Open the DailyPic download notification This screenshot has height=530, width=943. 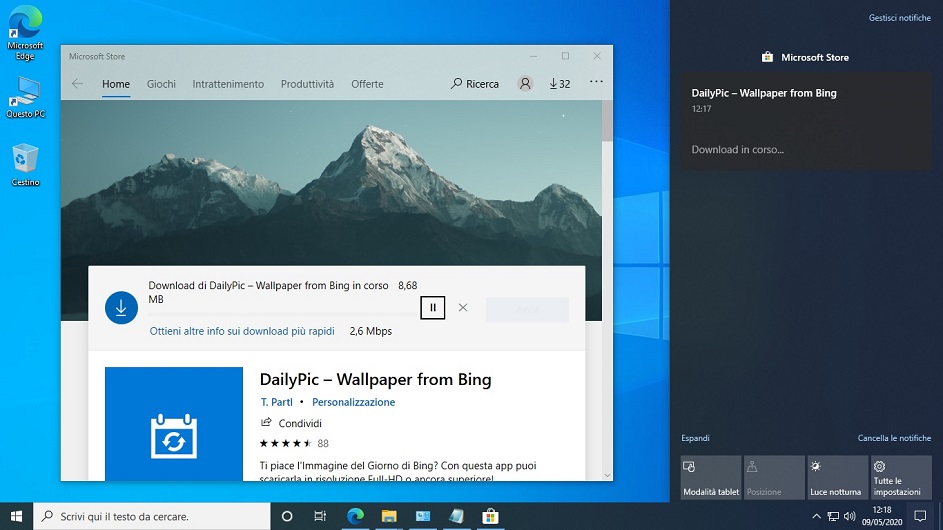(x=806, y=122)
